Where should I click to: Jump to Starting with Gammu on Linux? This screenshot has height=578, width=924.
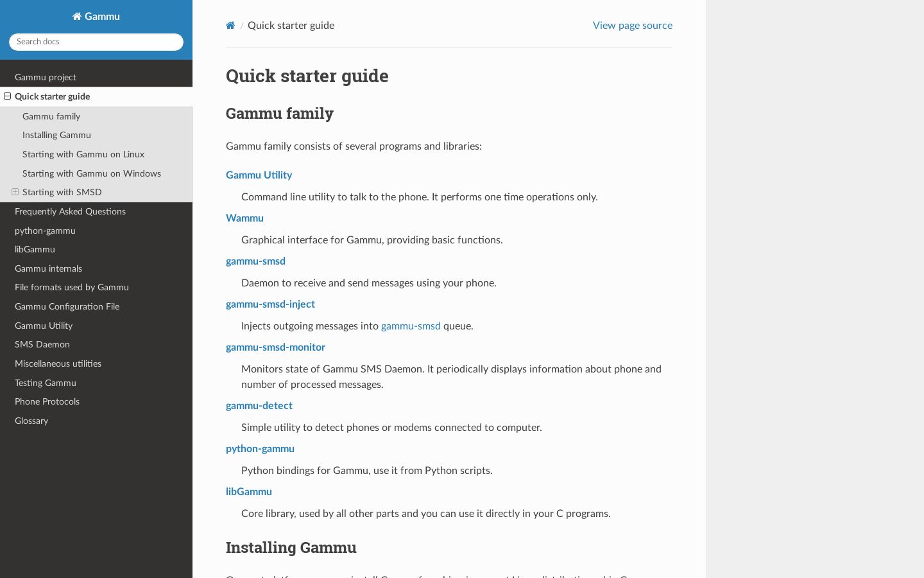pos(96,155)
